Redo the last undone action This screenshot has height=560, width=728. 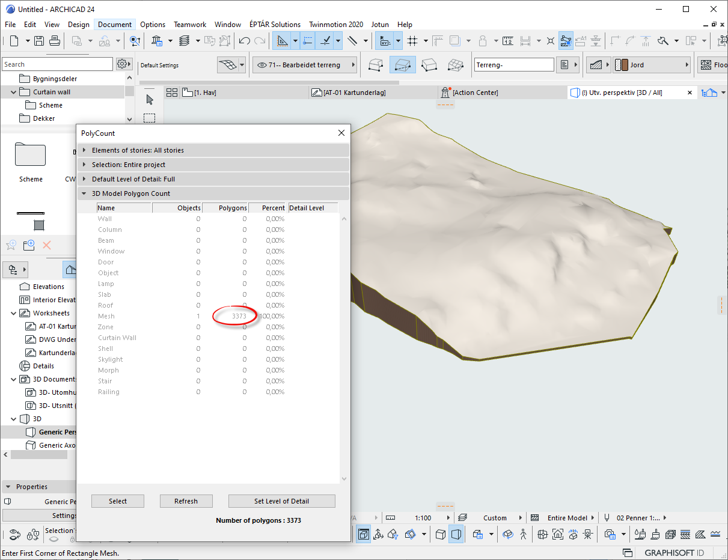click(x=260, y=41)
